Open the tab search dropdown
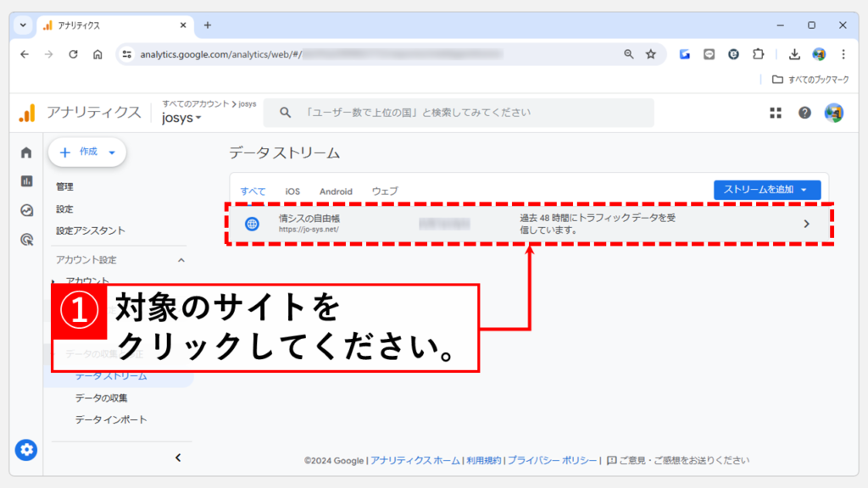Image resolution: width=868 pixels, height=488 pixels. point(23,25)
